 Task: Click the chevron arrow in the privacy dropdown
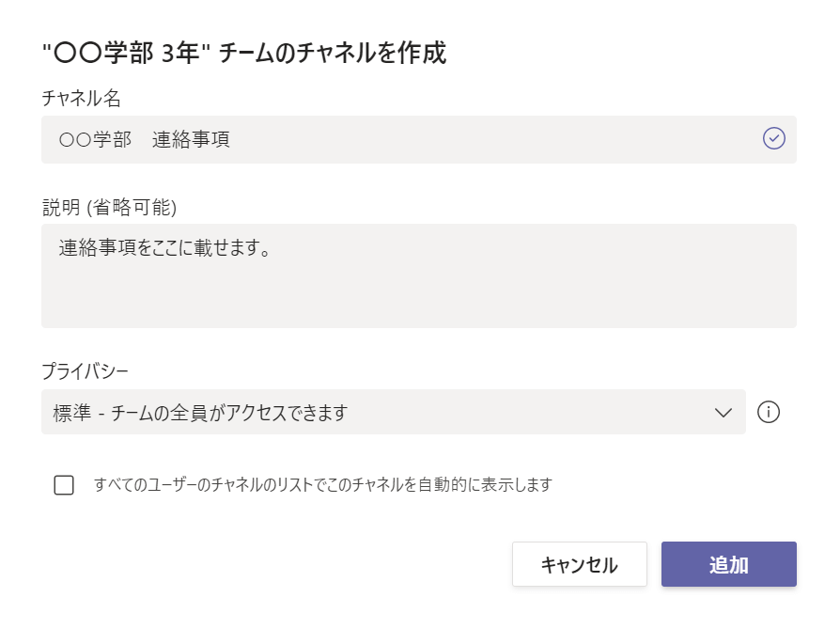(723, 413)
